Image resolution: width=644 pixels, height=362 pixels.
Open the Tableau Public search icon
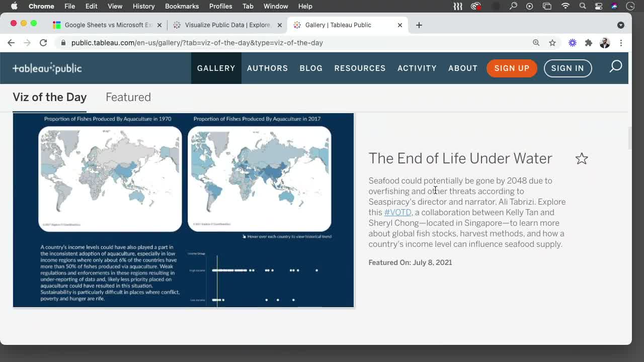615,66
